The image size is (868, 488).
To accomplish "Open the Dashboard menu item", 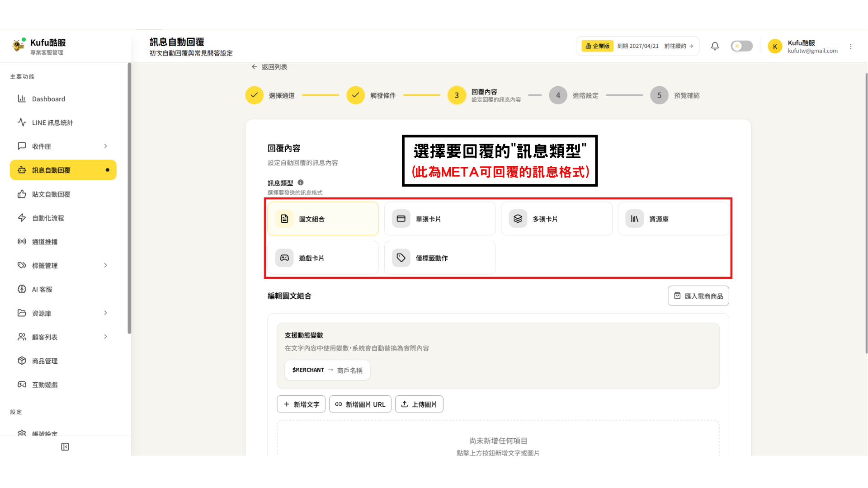I will point(63,99).
